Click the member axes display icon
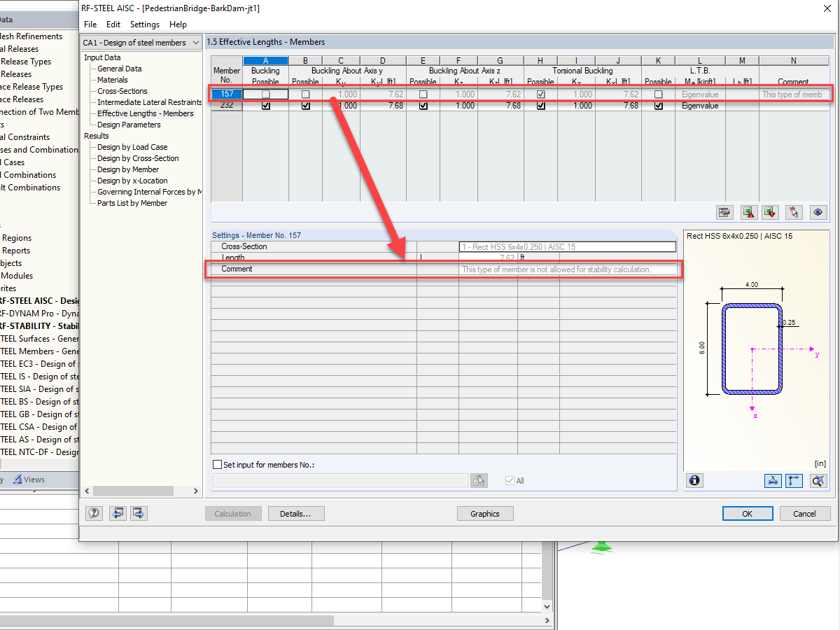The height and width of the screenshot is (630, 840). coord(794,480)
